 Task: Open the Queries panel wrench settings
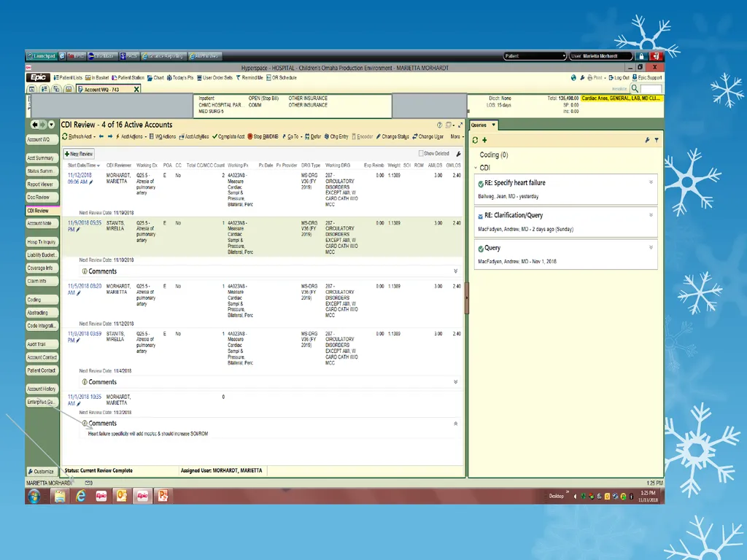(647, 140)
